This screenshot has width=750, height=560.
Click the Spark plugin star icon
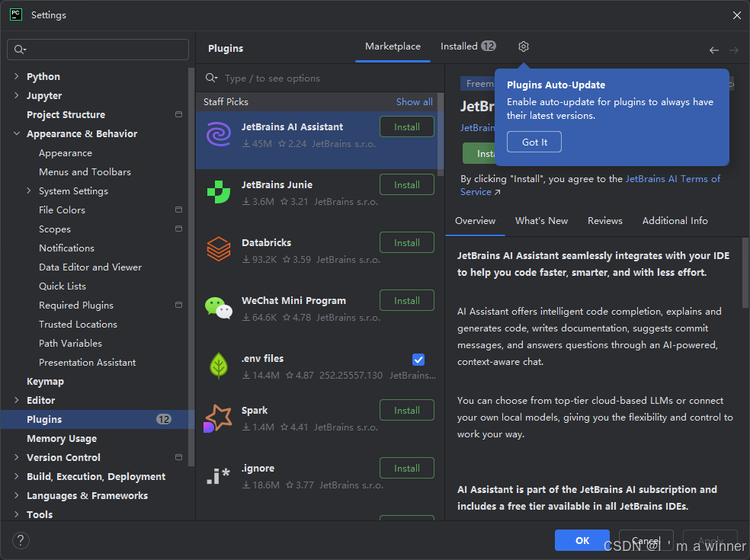tap(218, 418)
